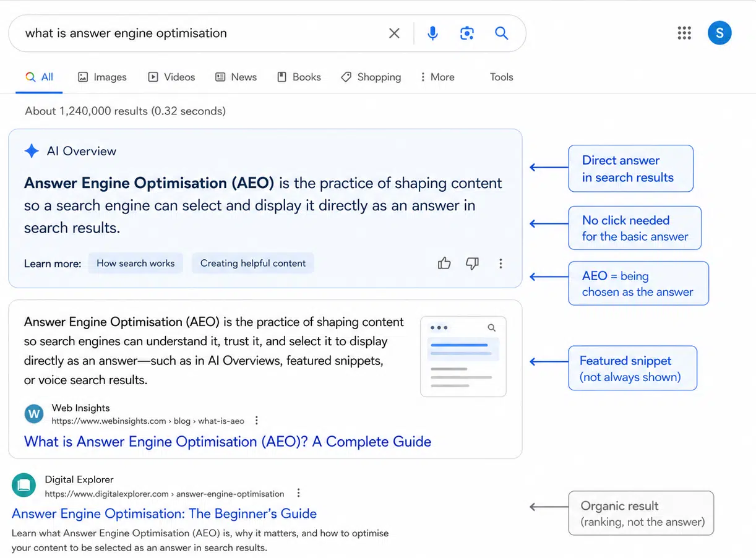This screenshot has height=558, width=756.
Task: Open image search with the camera lens icon
Action: tap(467, 33)
